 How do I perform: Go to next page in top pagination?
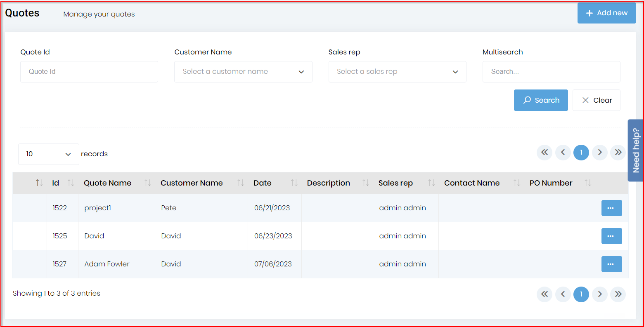600,153
